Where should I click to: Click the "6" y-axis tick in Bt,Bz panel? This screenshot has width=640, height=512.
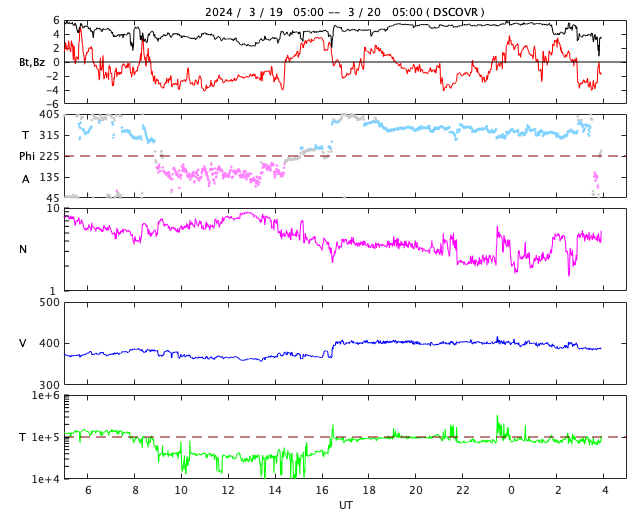coord(56,20)
